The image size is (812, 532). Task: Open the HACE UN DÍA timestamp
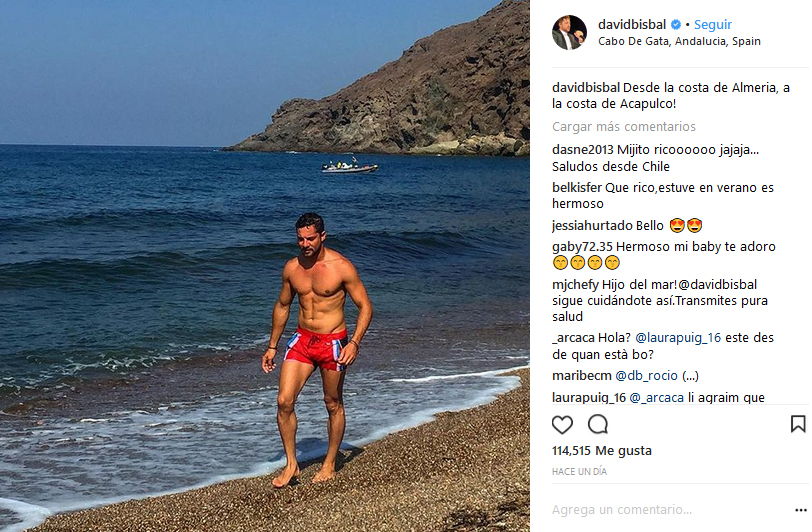pos(579,471)
